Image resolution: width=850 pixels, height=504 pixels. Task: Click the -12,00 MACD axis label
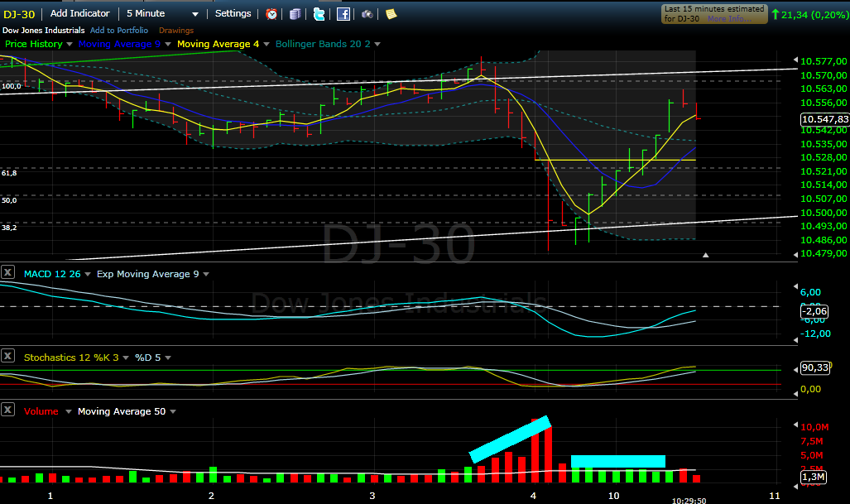pos(815,334)
